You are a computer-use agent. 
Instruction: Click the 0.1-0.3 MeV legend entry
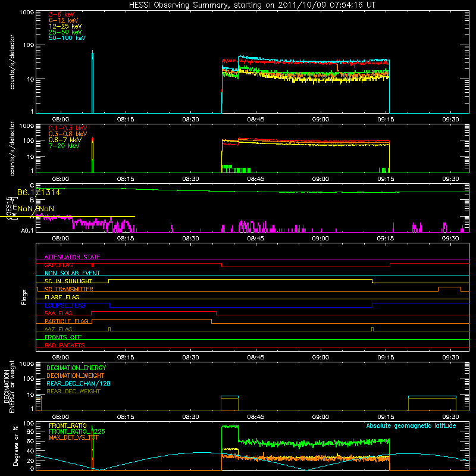coord(68,128)
